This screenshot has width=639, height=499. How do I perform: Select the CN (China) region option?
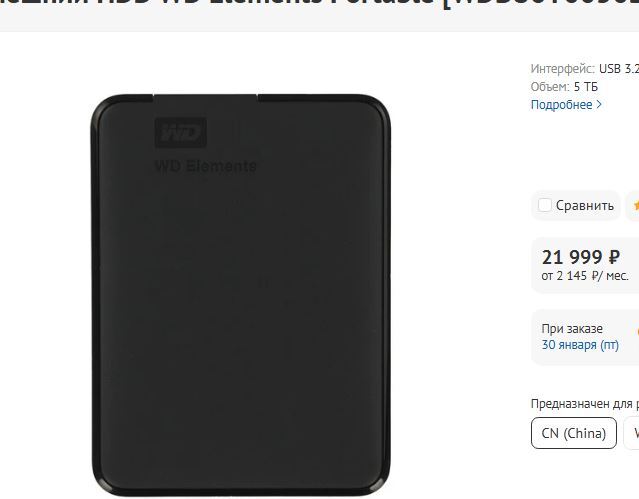[574, 433]
